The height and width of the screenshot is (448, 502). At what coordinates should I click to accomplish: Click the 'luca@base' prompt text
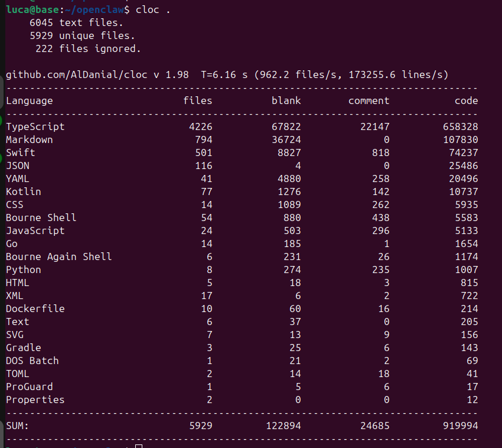(x=32, y=9)
